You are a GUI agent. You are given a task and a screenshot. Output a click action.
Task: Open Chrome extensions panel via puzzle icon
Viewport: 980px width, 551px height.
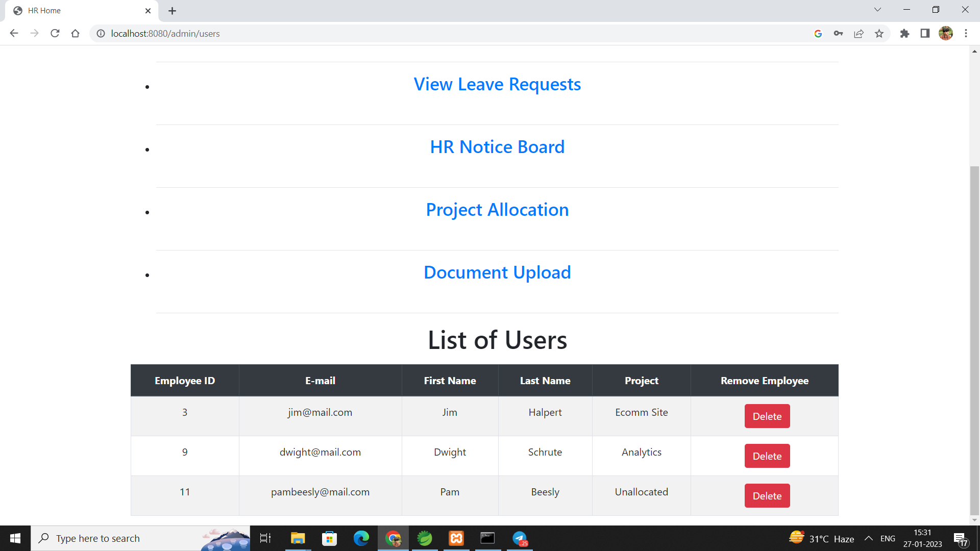(905, 33)
